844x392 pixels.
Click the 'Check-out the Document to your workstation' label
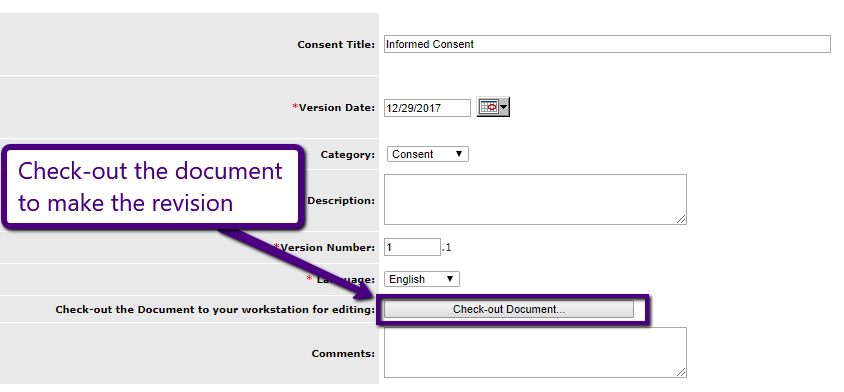215,310
